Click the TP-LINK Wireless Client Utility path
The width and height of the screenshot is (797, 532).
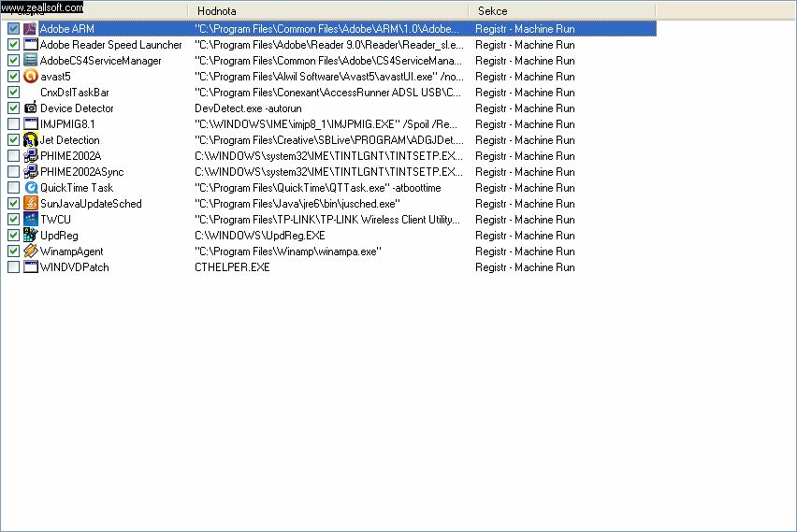tap(327, 220)
